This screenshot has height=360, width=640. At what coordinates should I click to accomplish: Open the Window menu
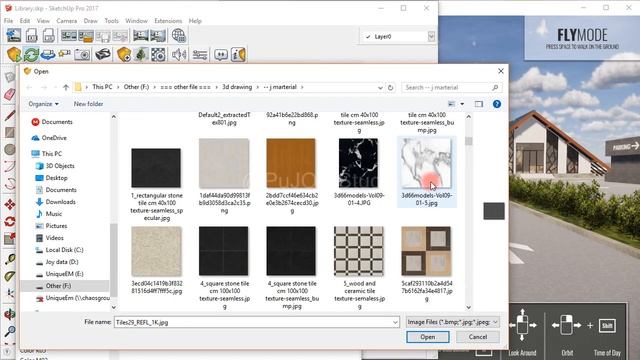pos(136,21)
